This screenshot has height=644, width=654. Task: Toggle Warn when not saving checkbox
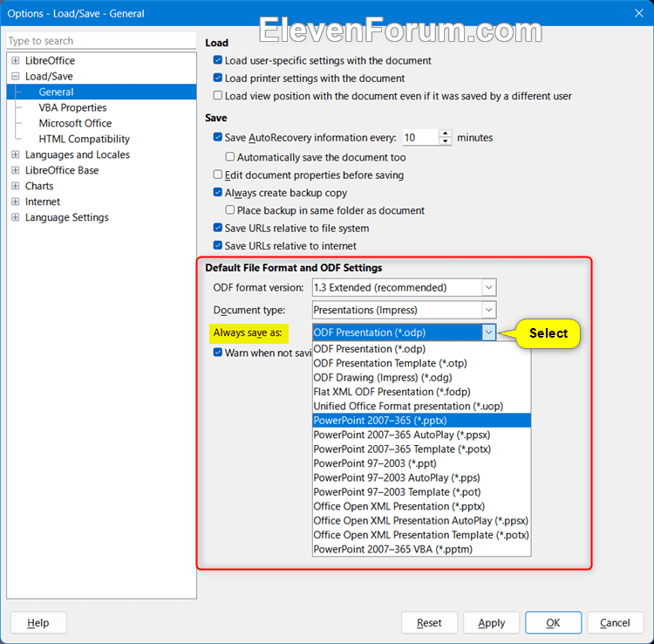tap(218, 353)
